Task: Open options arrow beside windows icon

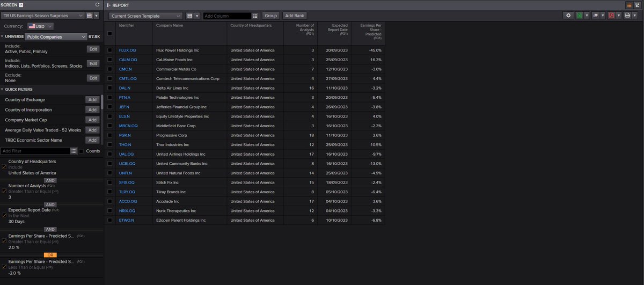Action: tap(603, 16)
